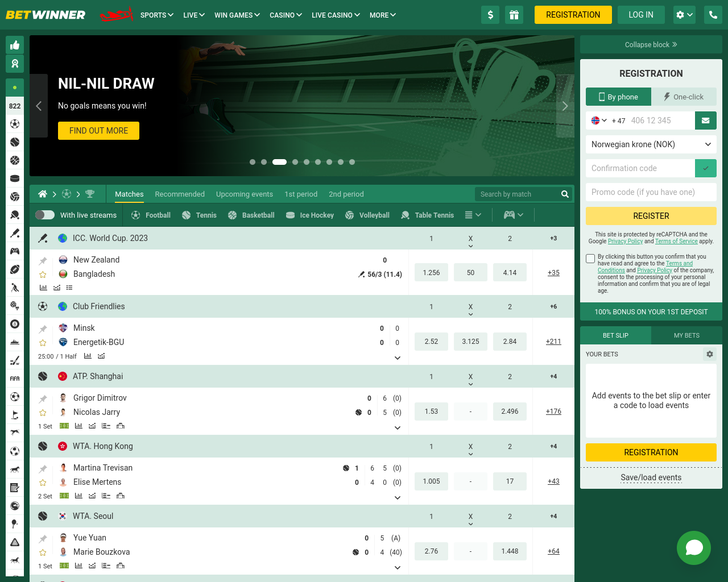This screenshot has height=582, width=728.
Task: Select the ice hockey puck sidebar icon
Action: (15, 178)
